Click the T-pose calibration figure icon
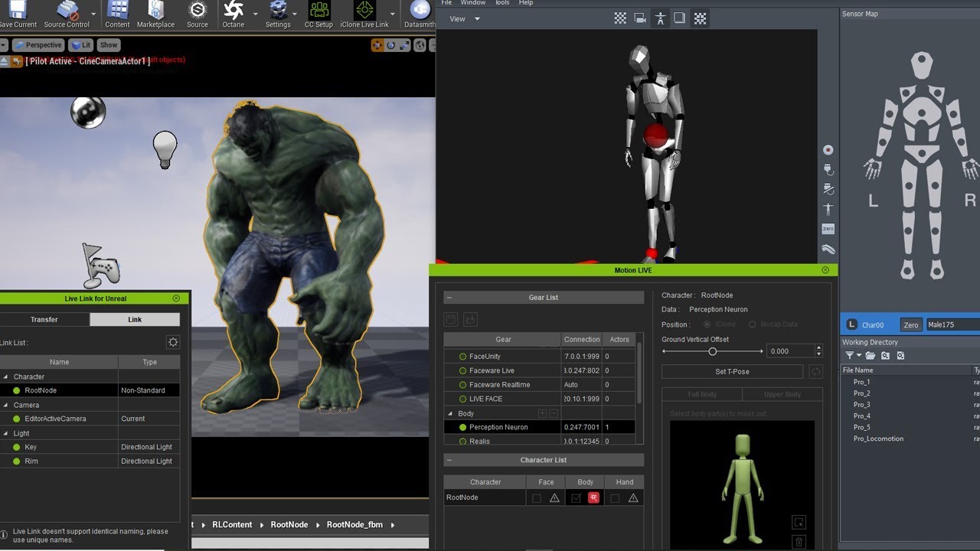This screenshot has width=980, height=551. [x=828, y=209]
